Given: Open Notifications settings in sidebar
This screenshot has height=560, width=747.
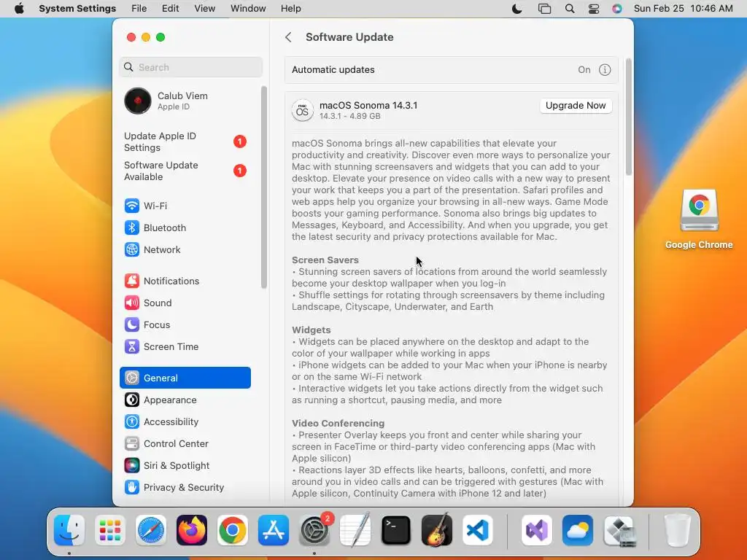Looking at the screenshot, I should pos(185,281).
